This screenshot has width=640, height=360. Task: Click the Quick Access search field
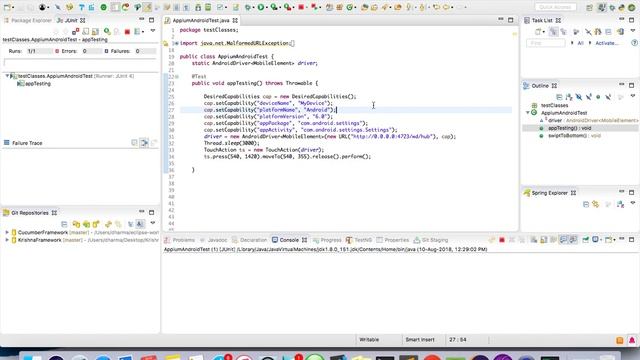point(556,7)
